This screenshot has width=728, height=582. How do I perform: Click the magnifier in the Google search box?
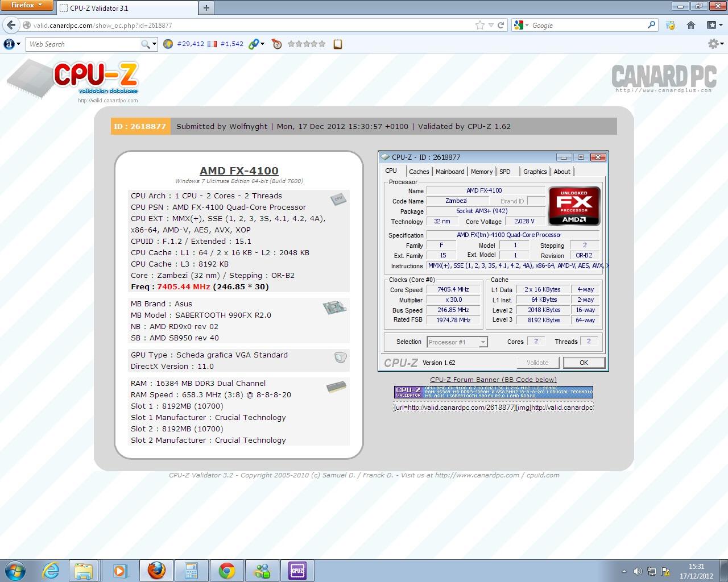[x=652, y=25]
